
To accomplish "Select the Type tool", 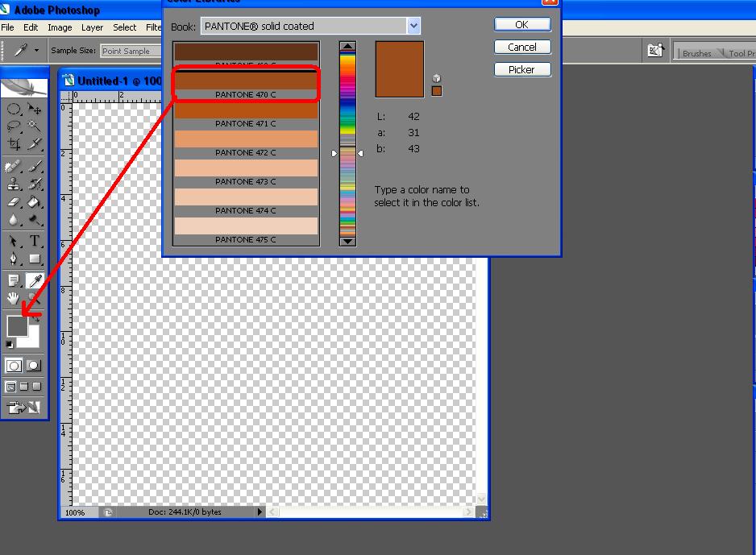I will (x=34, y=241).
